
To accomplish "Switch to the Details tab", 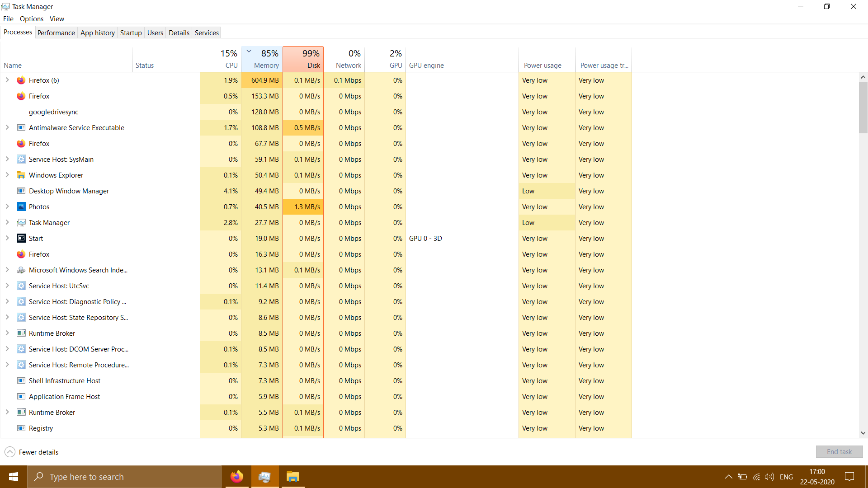I will click(179, 33).
